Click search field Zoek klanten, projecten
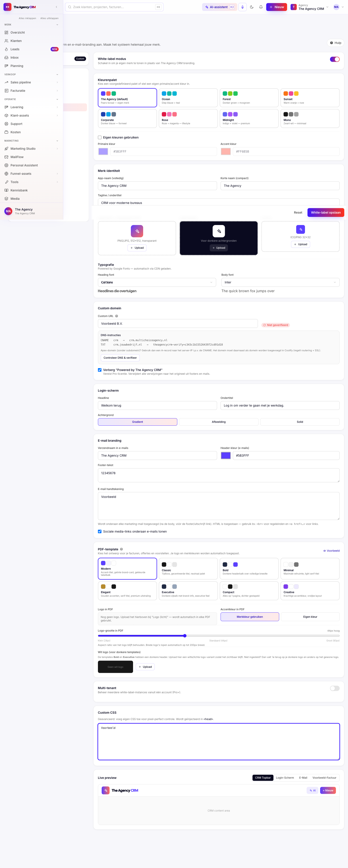 [114, 7]
